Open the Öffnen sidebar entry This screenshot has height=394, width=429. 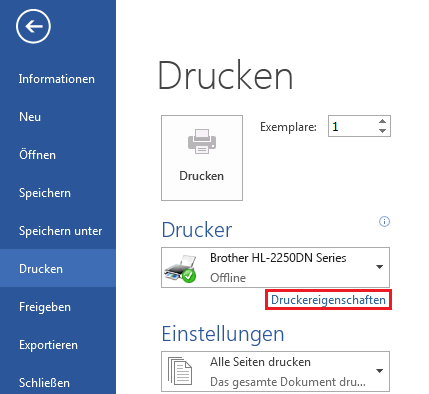[x=37, y=155]
